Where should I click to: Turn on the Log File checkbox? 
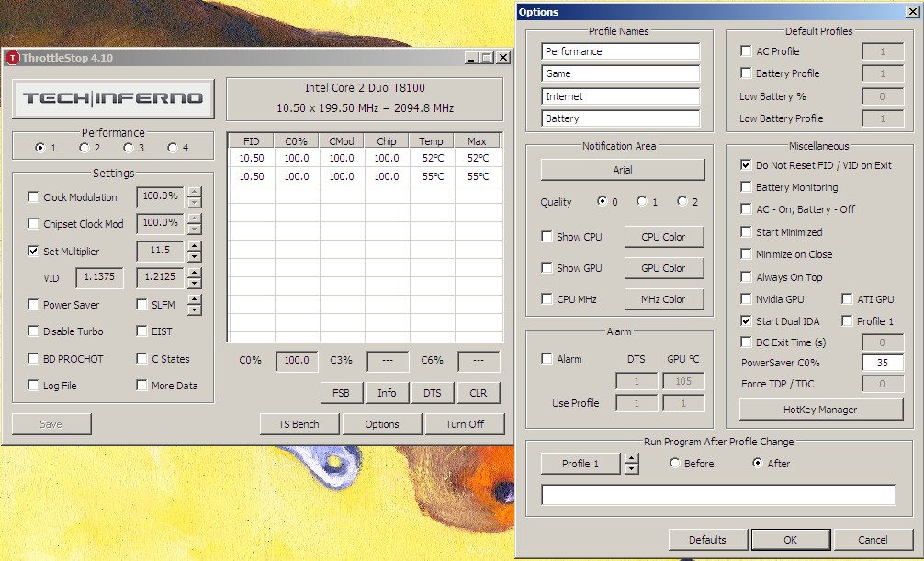click(x=34, y=386)
